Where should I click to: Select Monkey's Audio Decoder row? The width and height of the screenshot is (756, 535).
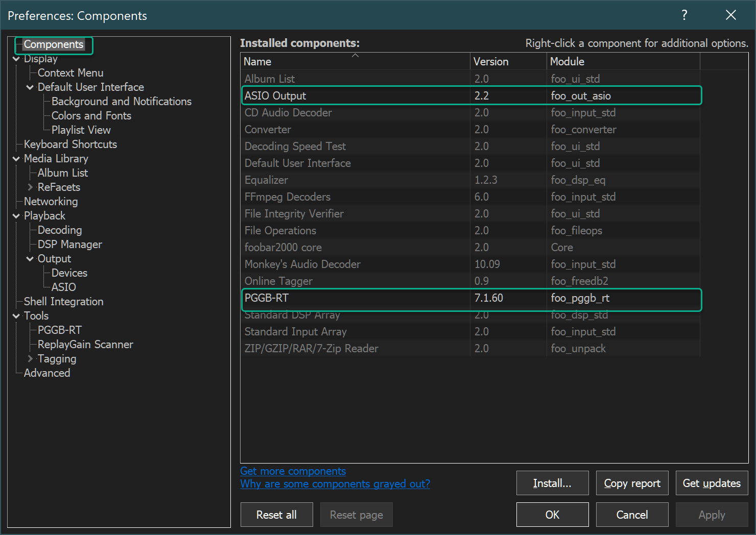(x=470, y=264)
